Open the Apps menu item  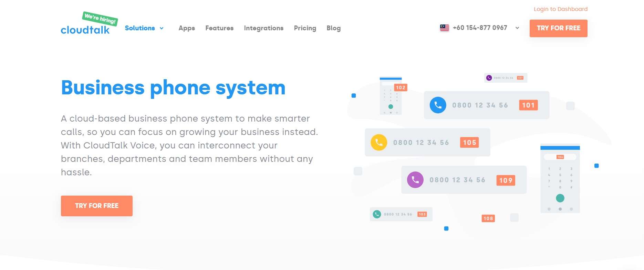(187, 28)
